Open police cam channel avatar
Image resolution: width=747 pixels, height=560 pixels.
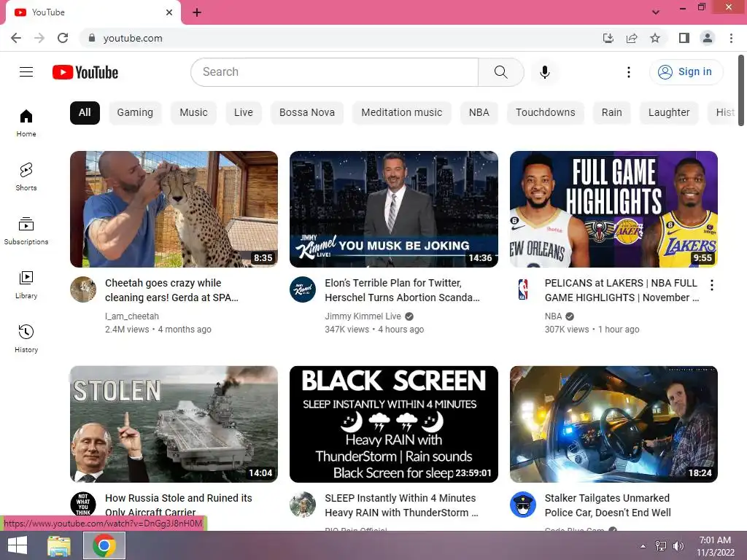(x=522, y=505)
